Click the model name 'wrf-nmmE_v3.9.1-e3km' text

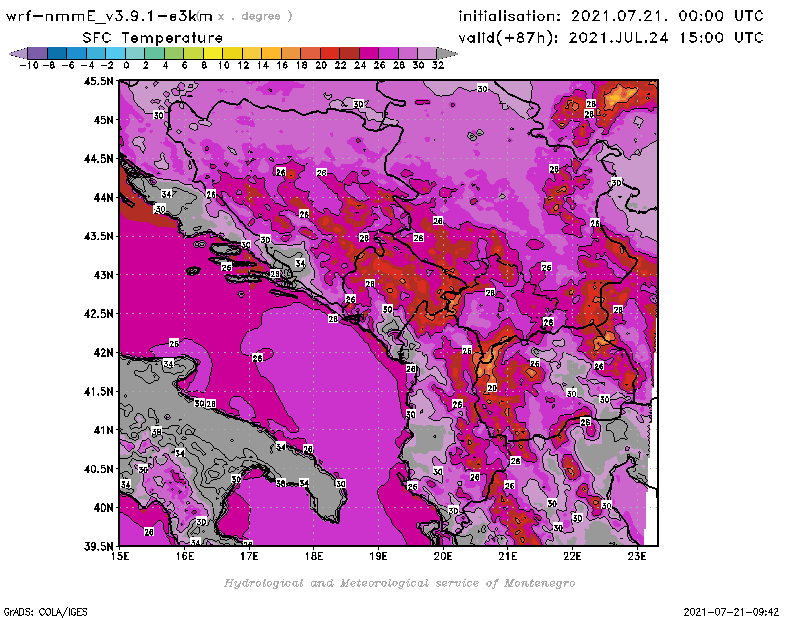[109, 16]
